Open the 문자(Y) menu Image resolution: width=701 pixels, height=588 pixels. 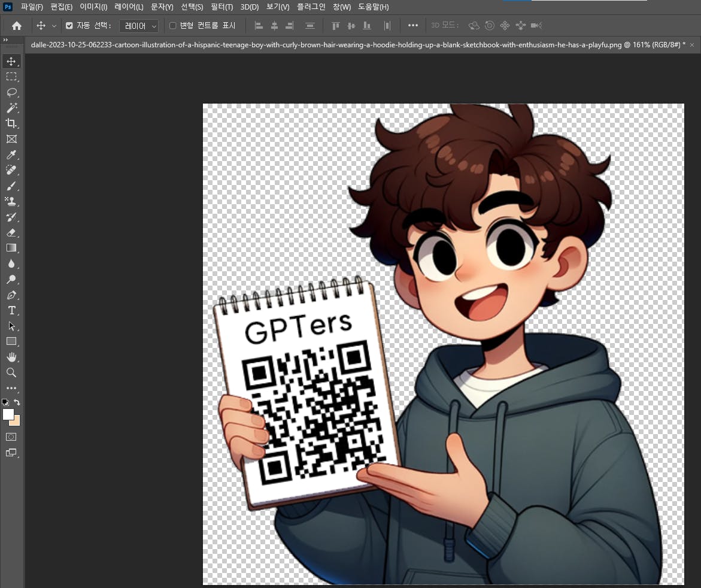[162, 7]
